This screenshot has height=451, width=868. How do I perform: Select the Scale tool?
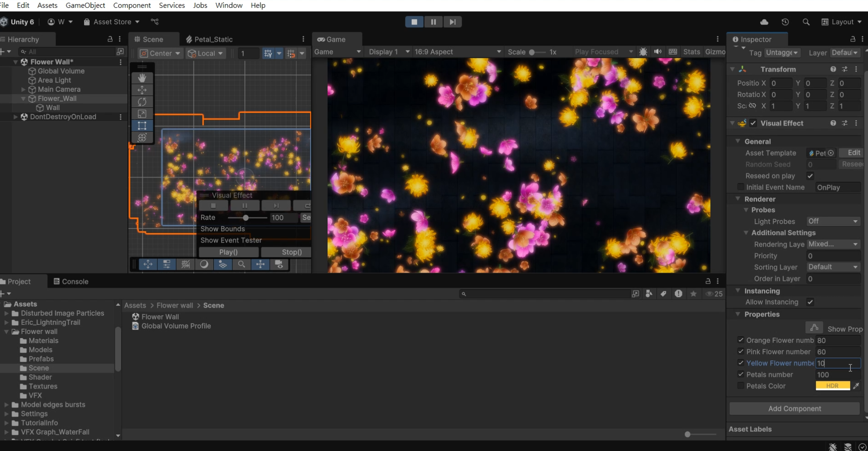pyautogui.click(x=142, y=114)
